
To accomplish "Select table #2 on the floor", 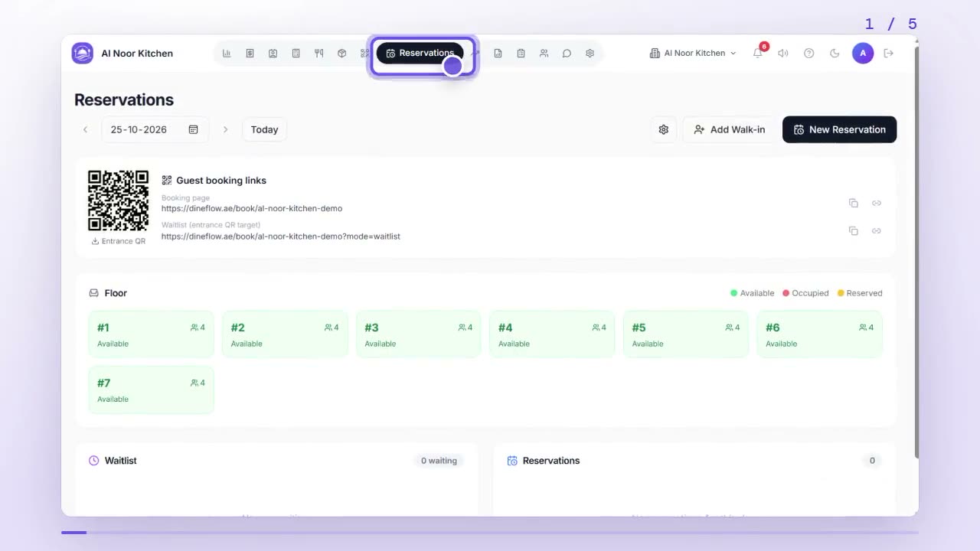I will 285,334.
